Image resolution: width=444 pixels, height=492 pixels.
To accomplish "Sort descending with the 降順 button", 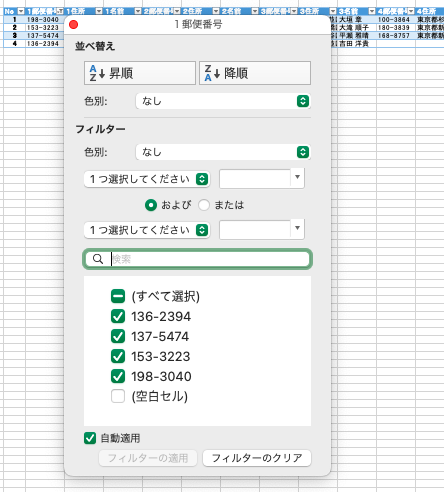I will (255, 73).
